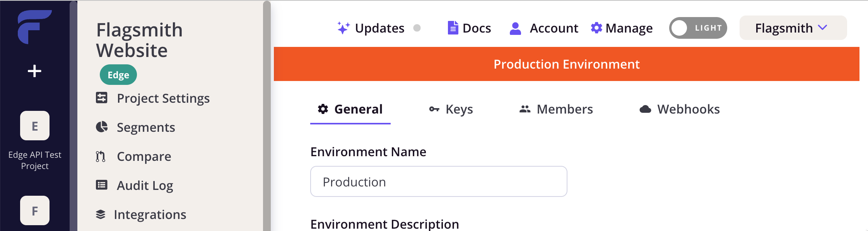
Task: Open the Flagsmith organisation dropdown
Action: (793, 28)
